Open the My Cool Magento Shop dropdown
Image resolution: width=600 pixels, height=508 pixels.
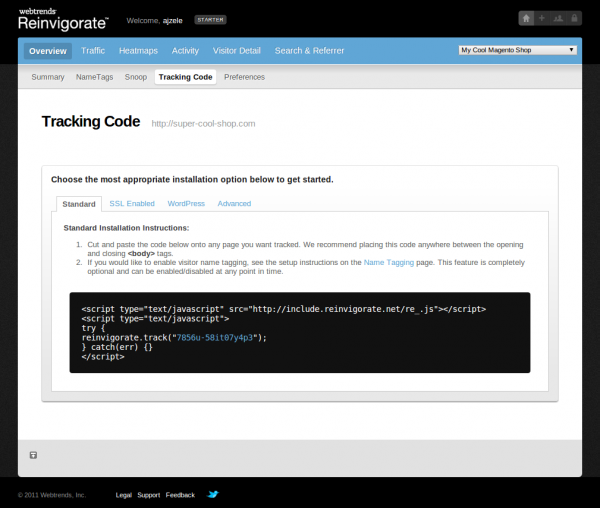click(518, 50)
